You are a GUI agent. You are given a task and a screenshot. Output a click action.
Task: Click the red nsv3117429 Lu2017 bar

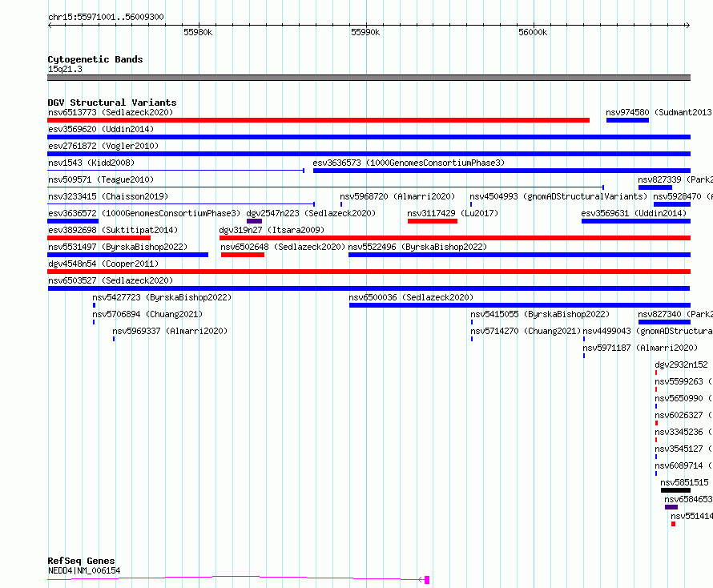pyautogui.click(x=433, y=221)
